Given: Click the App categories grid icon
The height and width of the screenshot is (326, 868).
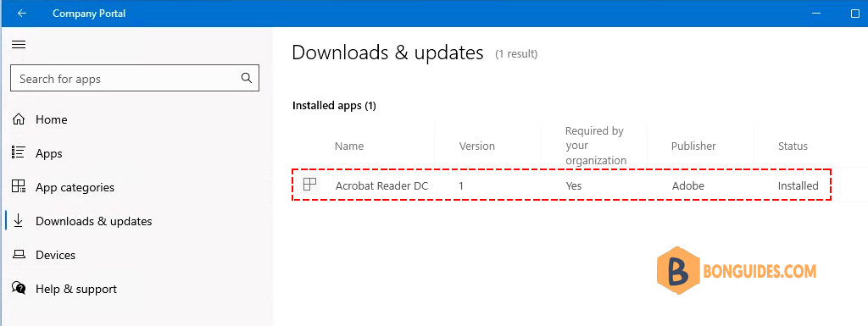Looking at the screenshot, I should [x=19, y=187].
